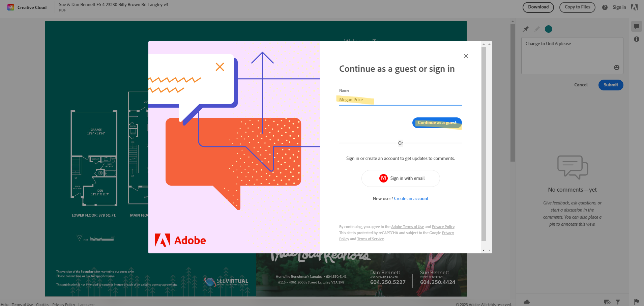Click the cloud status icon at bottom
Viewport: 644px width, 306px height.
(527, 302)
